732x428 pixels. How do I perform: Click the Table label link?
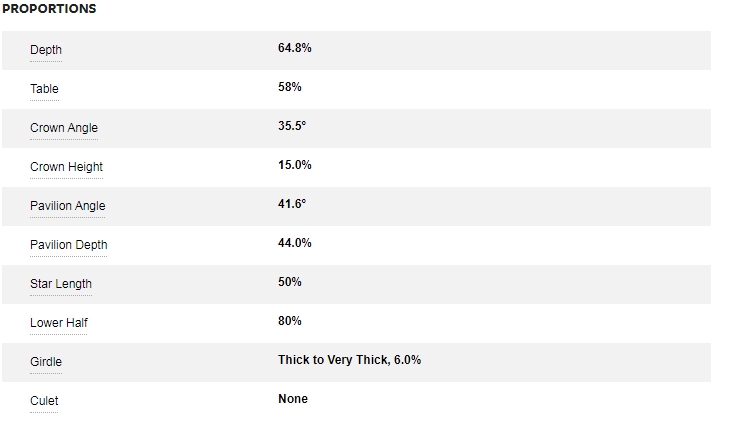(44, 89)
